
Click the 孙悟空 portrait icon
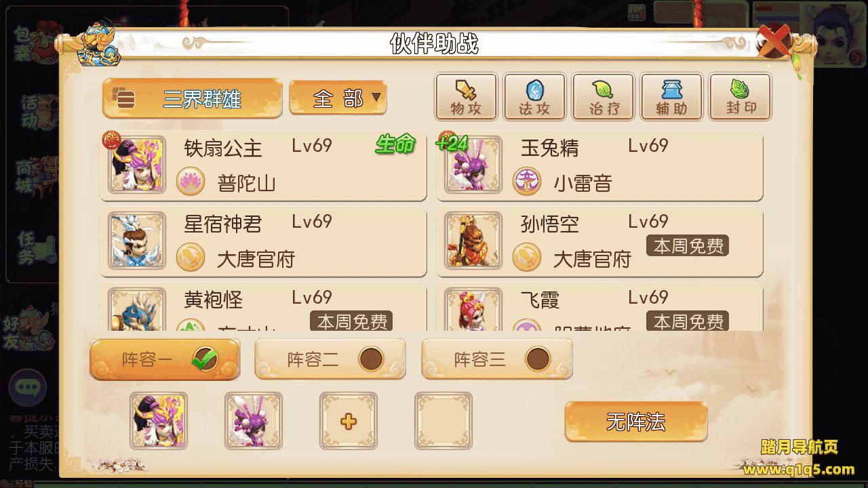point(473,241)
